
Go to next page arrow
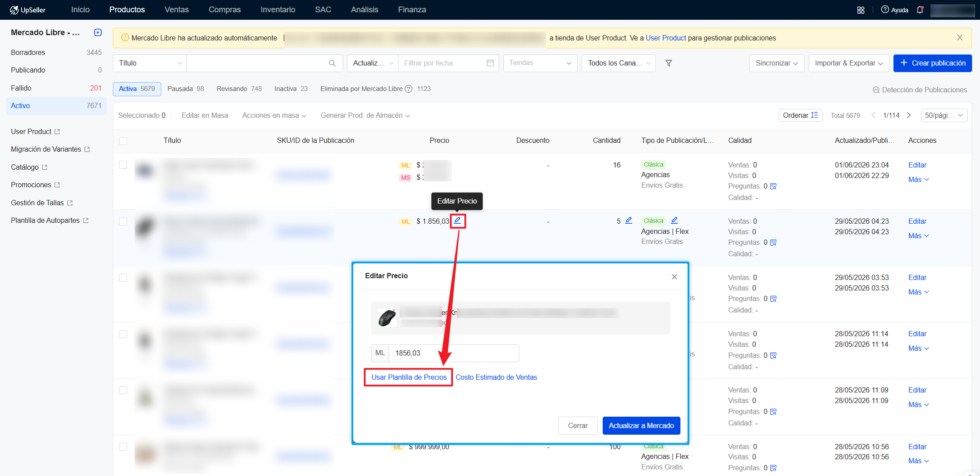click(909, 115)
